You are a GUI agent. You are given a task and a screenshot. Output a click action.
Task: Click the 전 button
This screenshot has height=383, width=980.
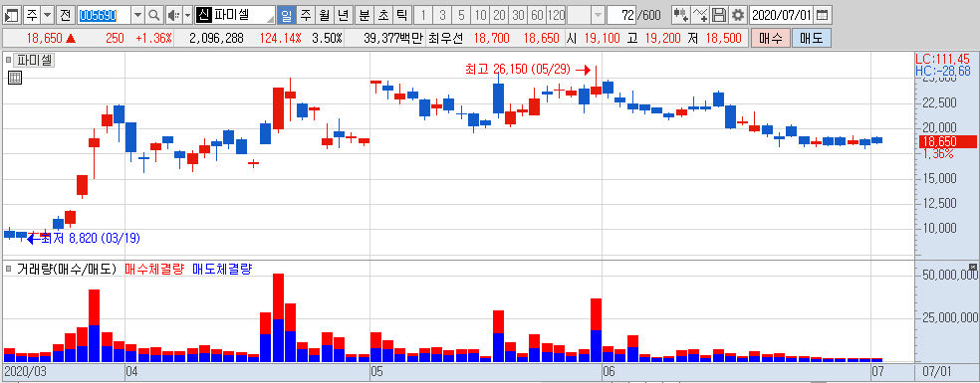pos(65,14)
